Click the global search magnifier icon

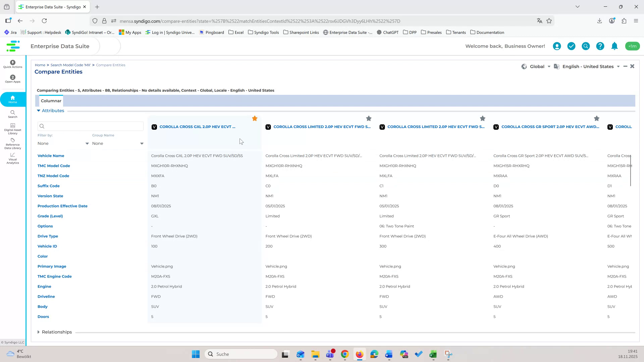coord(585,46)
